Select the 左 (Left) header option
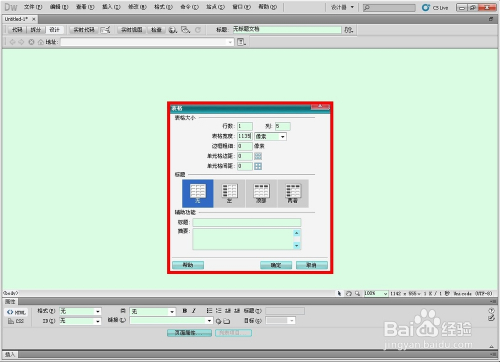 coord(229,193)
